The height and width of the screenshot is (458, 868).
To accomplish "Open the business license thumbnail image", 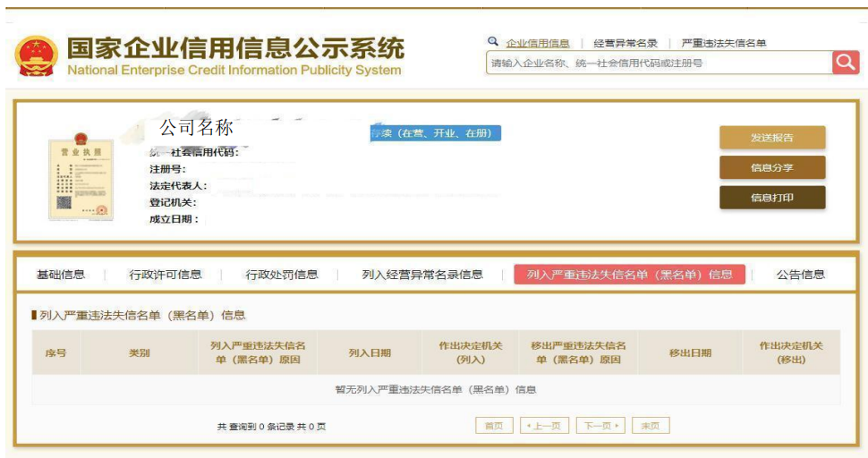I will tap(81, 177).
